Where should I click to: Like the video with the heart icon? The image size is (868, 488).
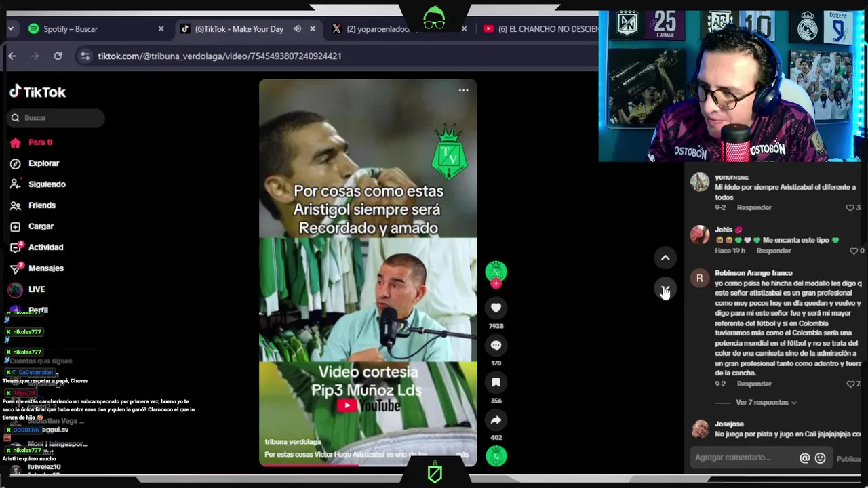pyautogui.click(x=496, y=308)
